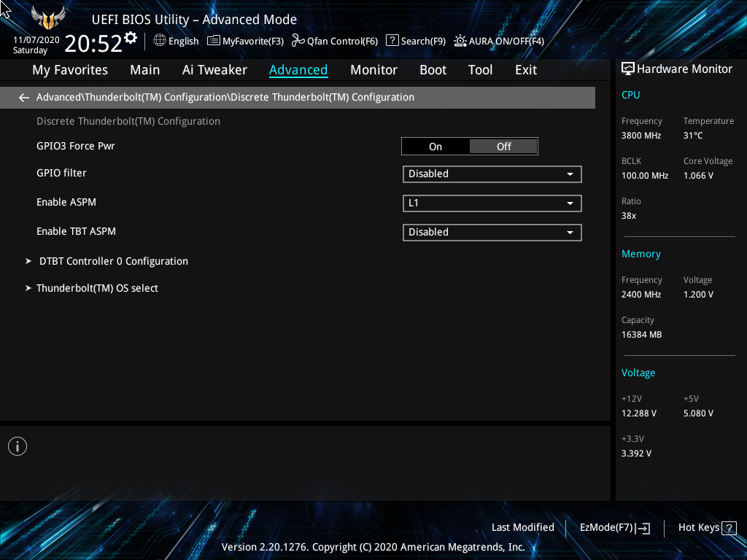Click the Qfan Control fan icon
The image size is (747, 560).
[x=298, y=41]
